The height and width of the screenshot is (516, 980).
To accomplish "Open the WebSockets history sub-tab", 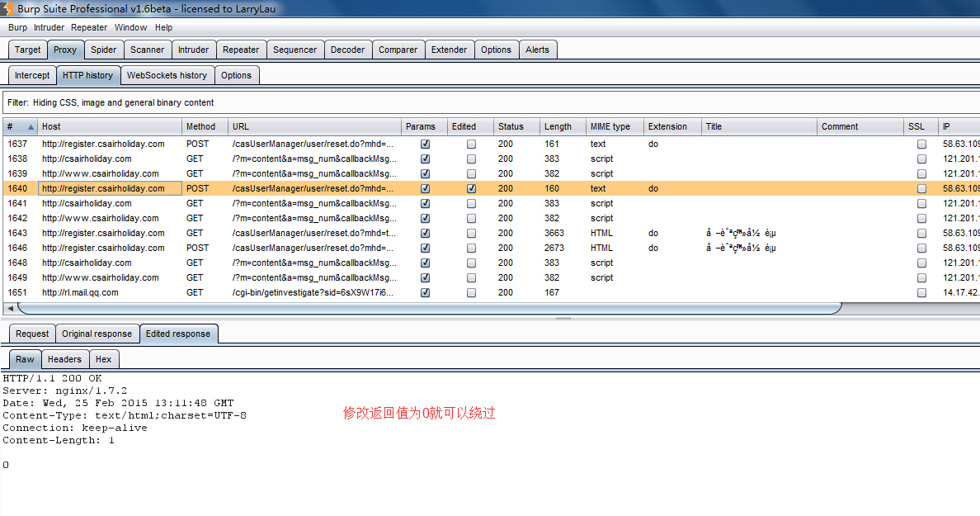I will pyautogui.click(x=167, y=76).
